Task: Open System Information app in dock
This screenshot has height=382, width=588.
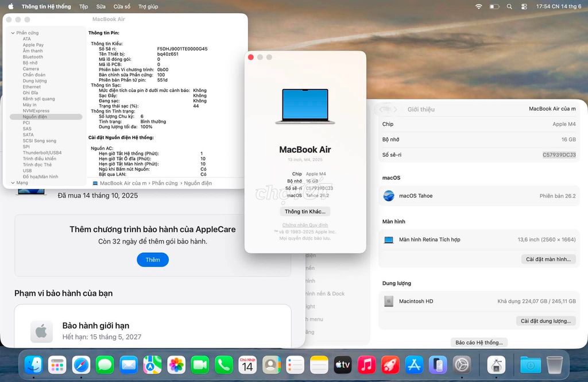Action: [x=497, y=365]
